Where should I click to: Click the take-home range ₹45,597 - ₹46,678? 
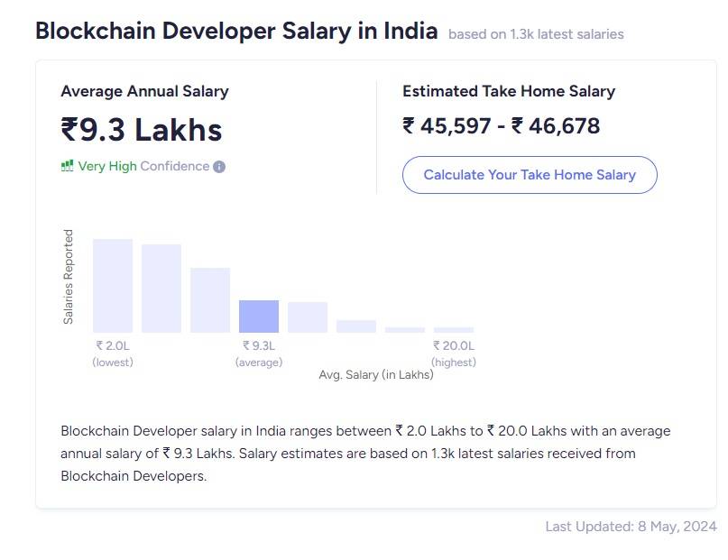[x=501, y=125]
